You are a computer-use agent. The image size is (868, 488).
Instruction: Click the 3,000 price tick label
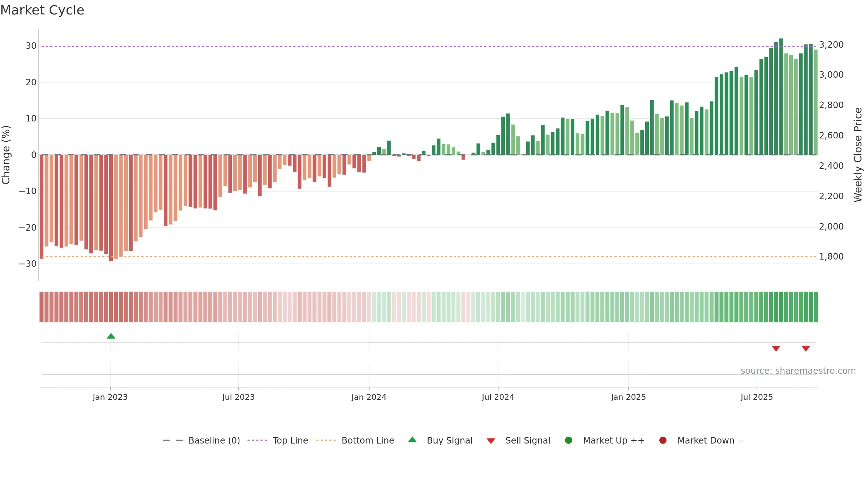point(831,75)
